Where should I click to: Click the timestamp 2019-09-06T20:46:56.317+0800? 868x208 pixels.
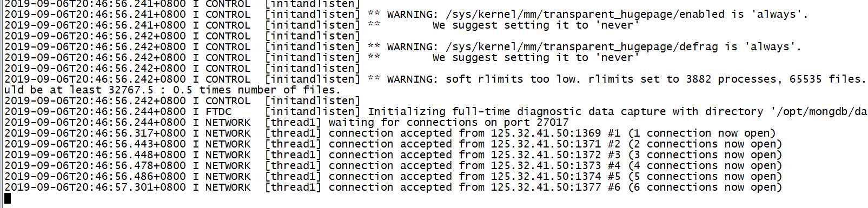pyautogui.click(x=95, y=133)
